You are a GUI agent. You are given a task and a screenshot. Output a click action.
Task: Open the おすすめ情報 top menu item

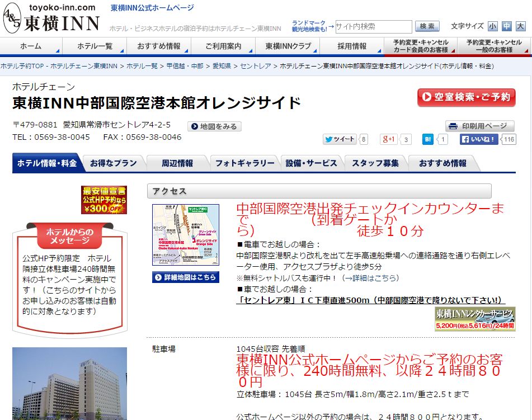click(159, 46)
